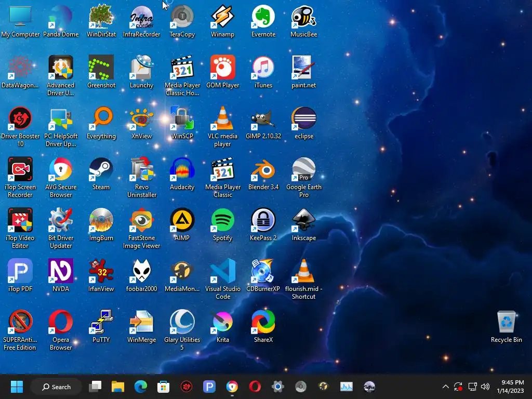Screen dimensions: 532x399
Task: Expand the hidden system tray icons chevron
Action: pyautogui.click(x=445, y=387)
